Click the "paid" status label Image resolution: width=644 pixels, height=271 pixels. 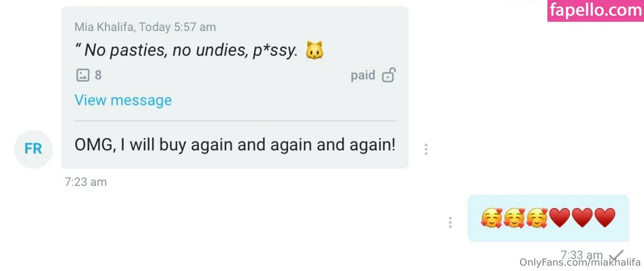[x=363, y=75]
